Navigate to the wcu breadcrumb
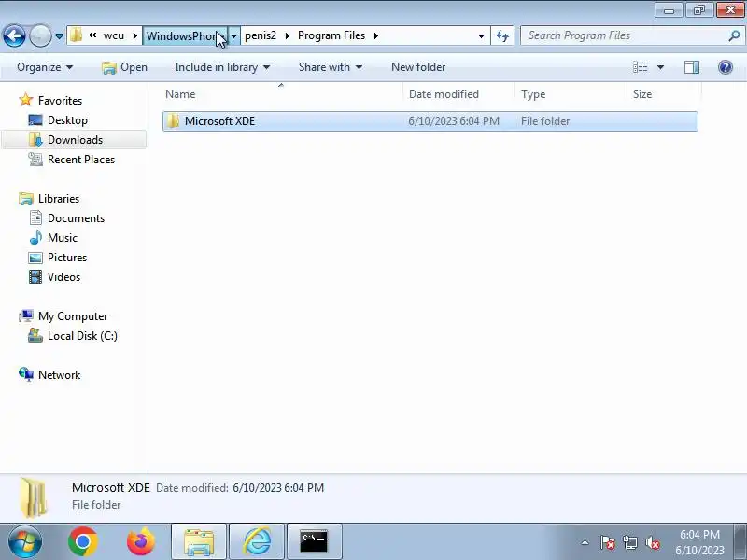This screenshot has height=560, width=747. point(114,35)
